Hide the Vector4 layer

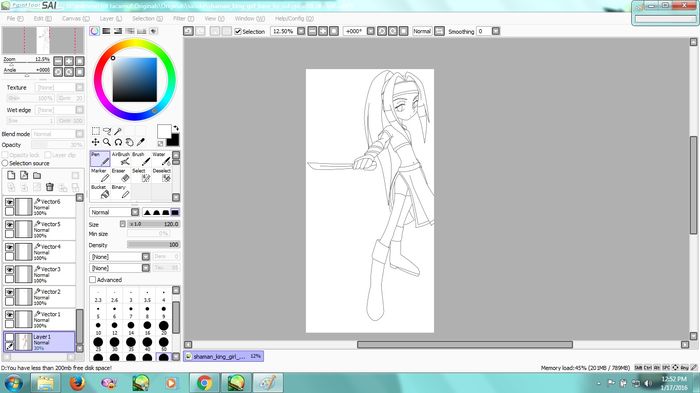coord(9,247)
